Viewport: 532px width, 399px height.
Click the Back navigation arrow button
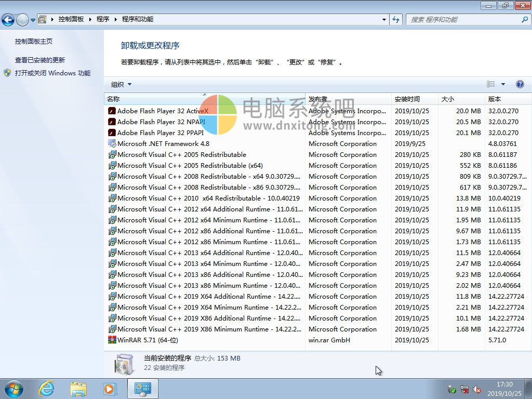tap(8, 20)
